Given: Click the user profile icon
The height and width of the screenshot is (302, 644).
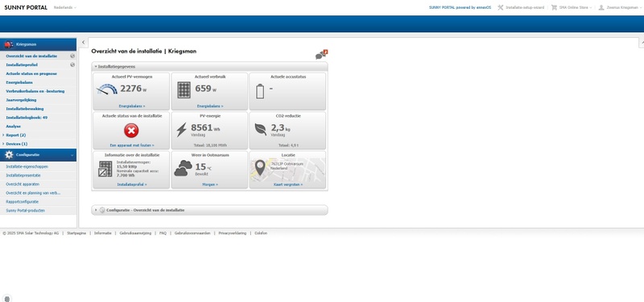Looking at the screenshot, I should pos(601,7).
